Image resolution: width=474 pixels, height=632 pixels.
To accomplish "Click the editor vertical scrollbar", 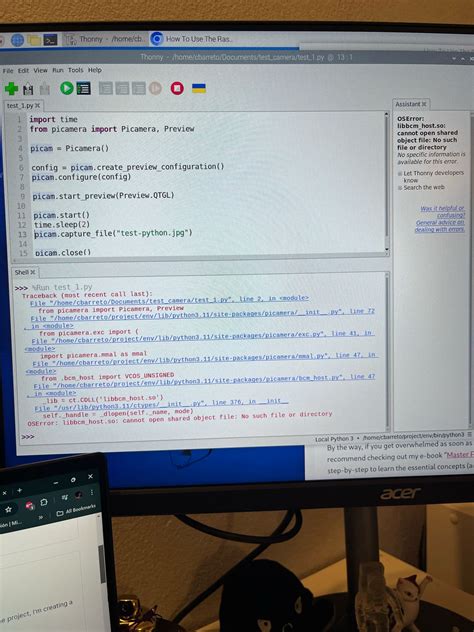I will click(387, 181).
